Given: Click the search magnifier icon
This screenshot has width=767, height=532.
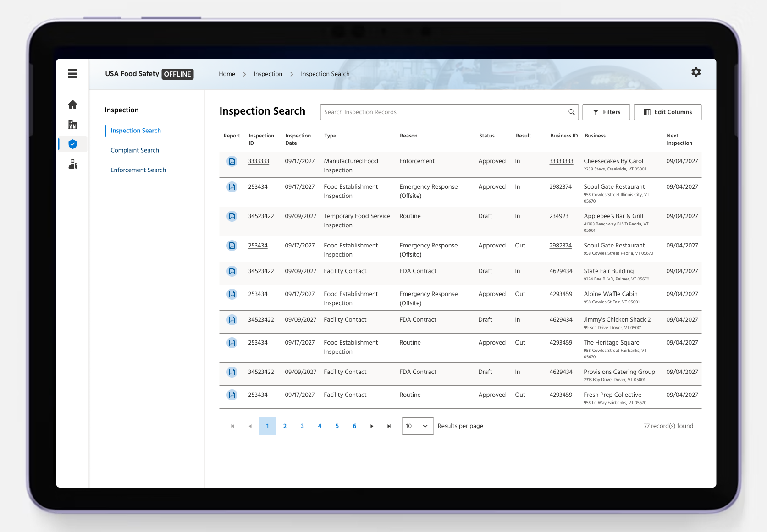Looking at the screenshot, I should pyautogui.click(x=571, y=112).
